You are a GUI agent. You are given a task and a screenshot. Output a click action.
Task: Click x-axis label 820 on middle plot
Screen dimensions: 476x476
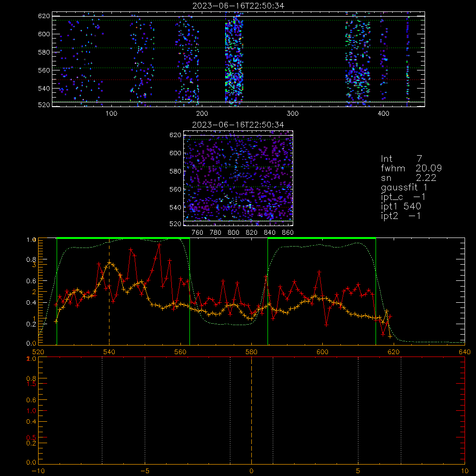252,233
